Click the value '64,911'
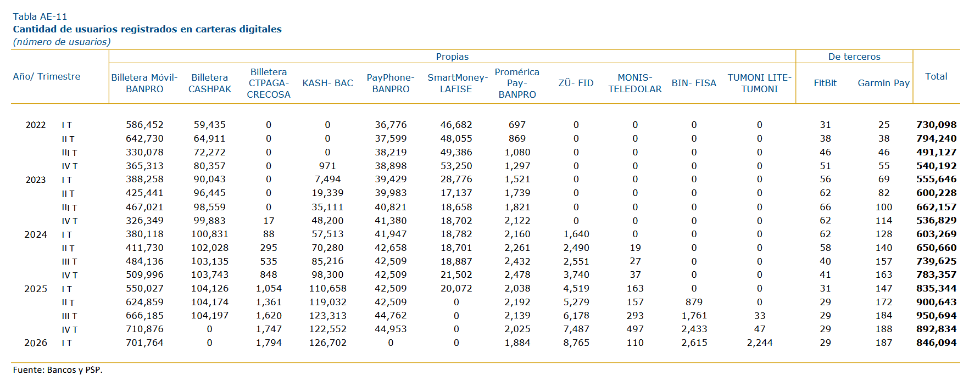The width and height of the screenshot is (980, 392). (209, 139)
